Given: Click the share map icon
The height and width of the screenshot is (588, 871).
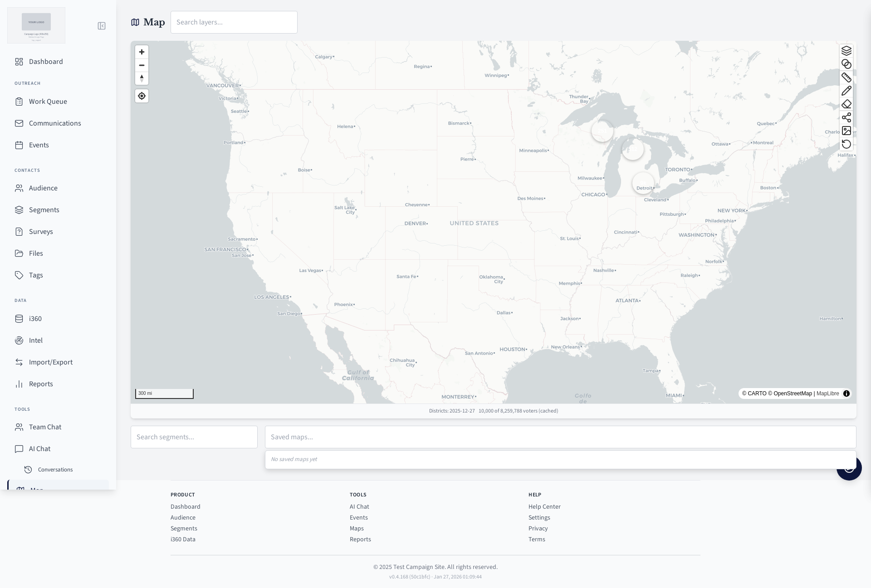Looking at the screenshot, I should click(x=846, y=118).
